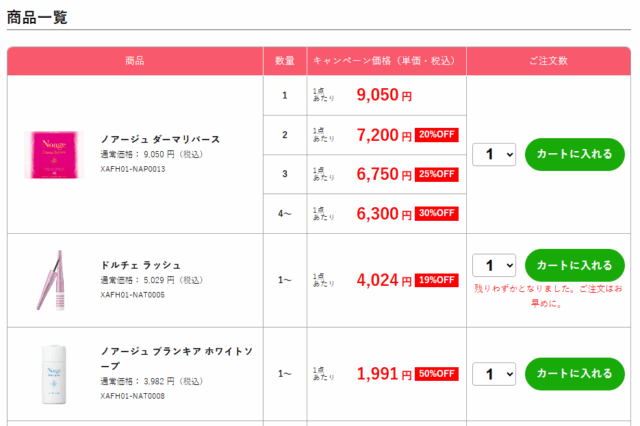
Task: Click the 20%OFF badge on 7,200円
Action: click(437, 135)
